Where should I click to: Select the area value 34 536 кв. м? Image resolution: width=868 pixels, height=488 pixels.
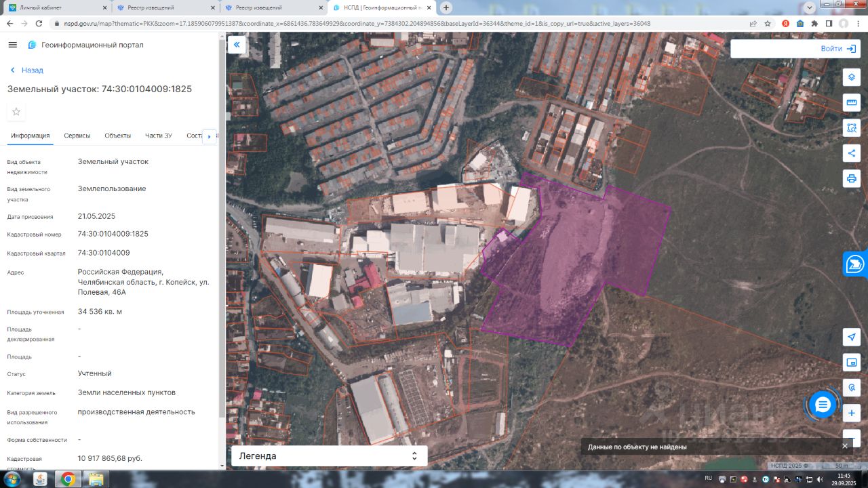(x=100, y=312)
